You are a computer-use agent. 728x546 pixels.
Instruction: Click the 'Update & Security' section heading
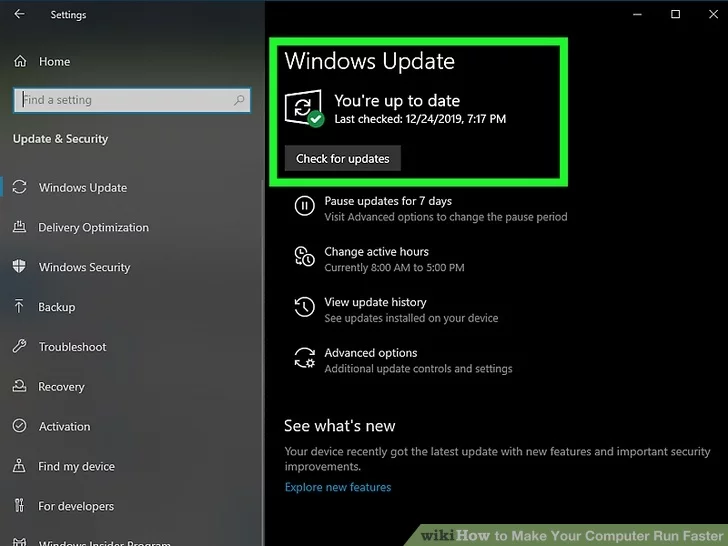[x=60, y=139]
